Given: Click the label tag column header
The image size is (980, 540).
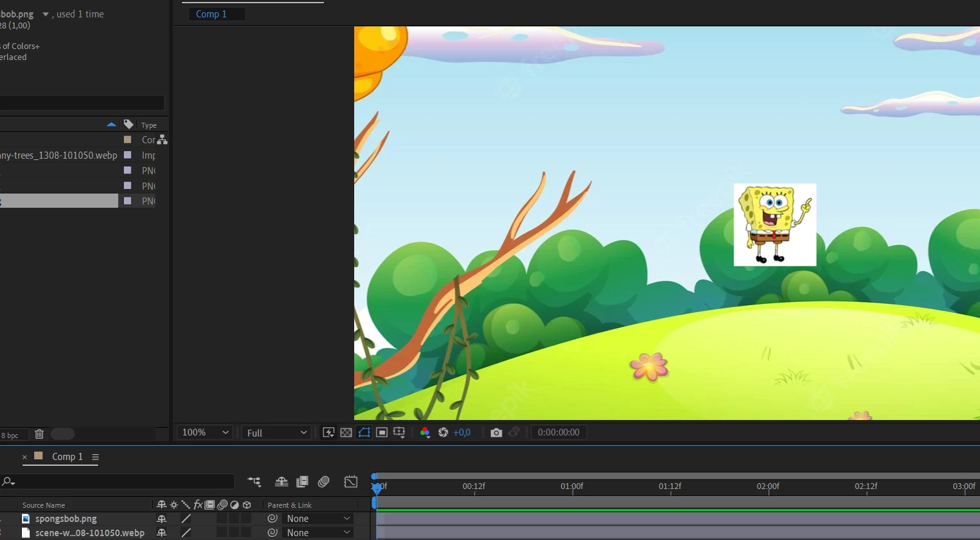Looking at the screenshot, I should tap(128, 125).
